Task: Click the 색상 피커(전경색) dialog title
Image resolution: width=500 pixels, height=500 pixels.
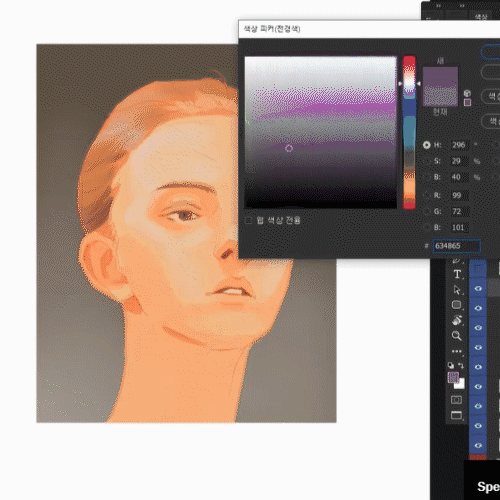Action: (272, 29)
